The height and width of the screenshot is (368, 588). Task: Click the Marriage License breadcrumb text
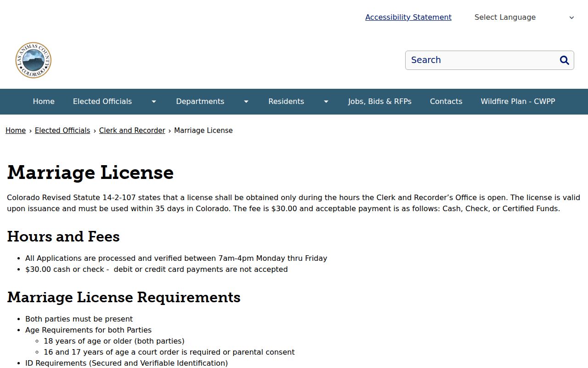204,131
